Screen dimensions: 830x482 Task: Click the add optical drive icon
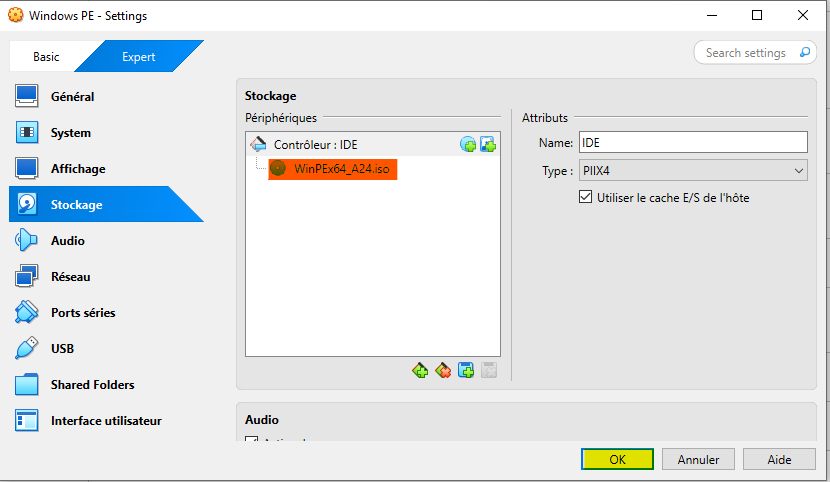click(x=468, y=145)
